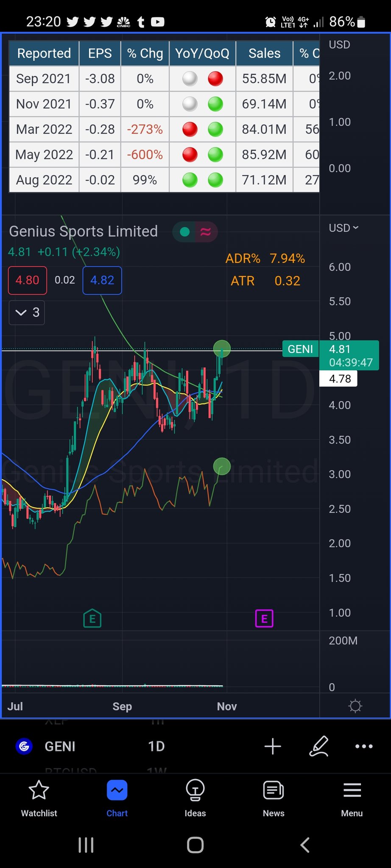The image size is (391, 868).
Task: Open chart settings gear icon
Action: point(355,706)
